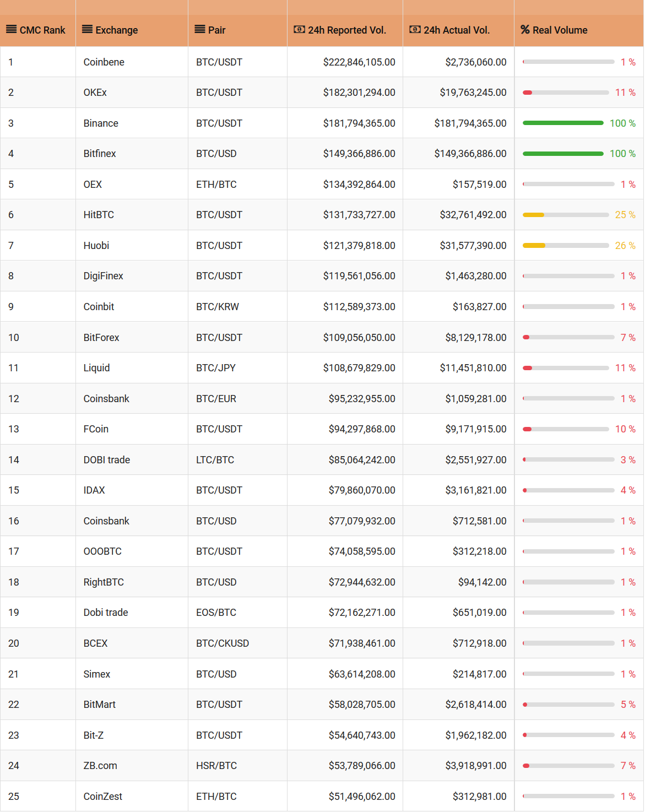Click the percent icon beside Real Volume
645x812 pixels.
click(x=525, y=30)
